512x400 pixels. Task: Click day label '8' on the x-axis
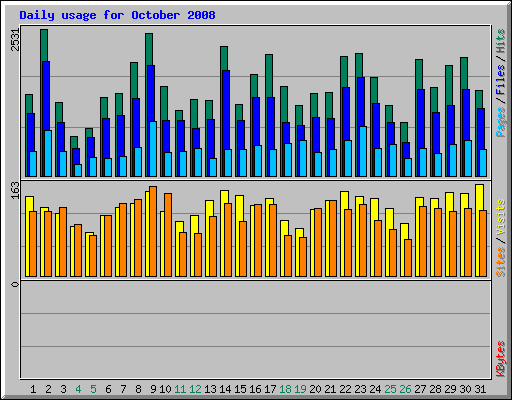point(138,389)
